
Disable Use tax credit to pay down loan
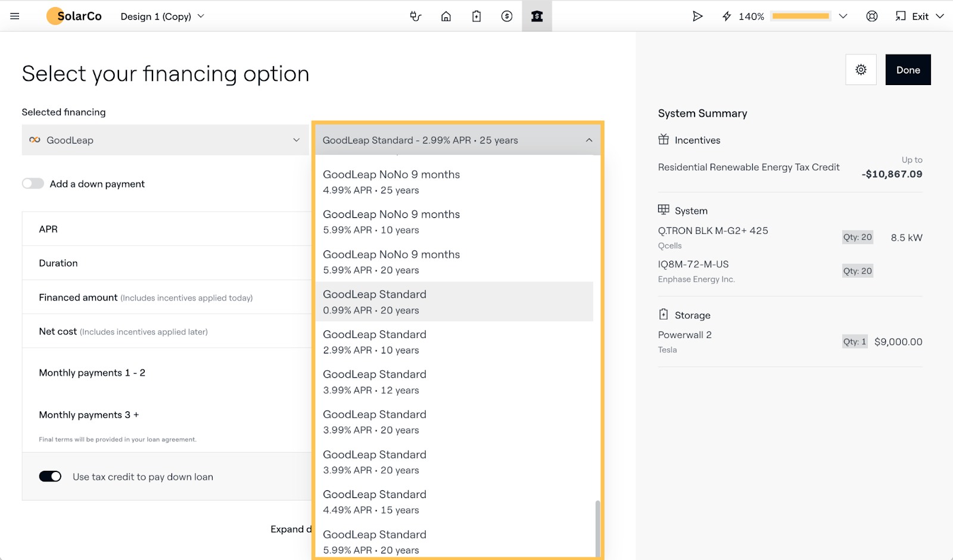click(x=51, y=477)
